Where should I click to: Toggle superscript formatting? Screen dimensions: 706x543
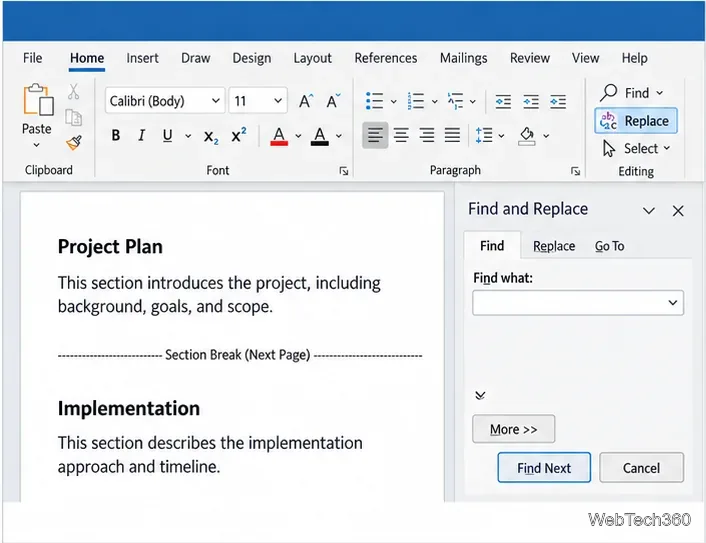238,135
